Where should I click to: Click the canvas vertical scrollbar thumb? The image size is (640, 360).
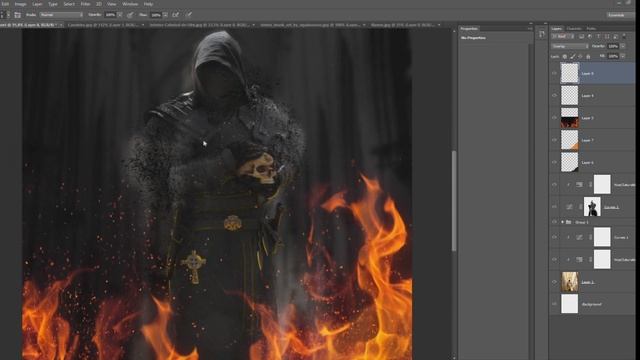pos(454,201)
